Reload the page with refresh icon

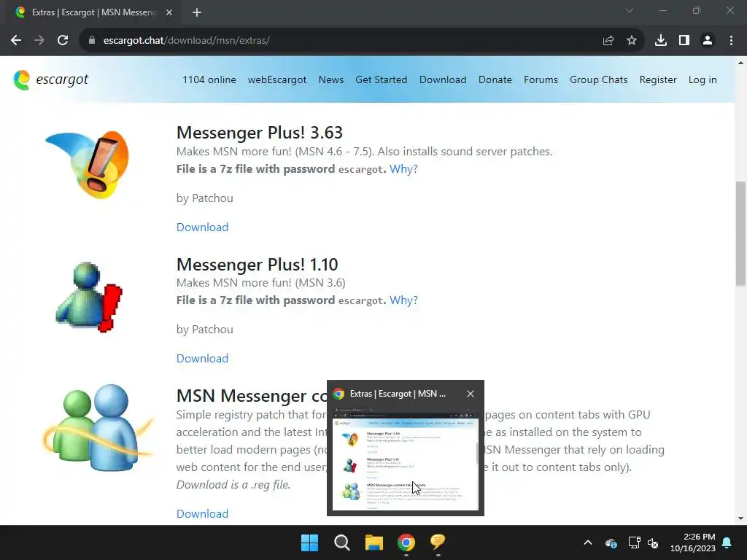63,41
